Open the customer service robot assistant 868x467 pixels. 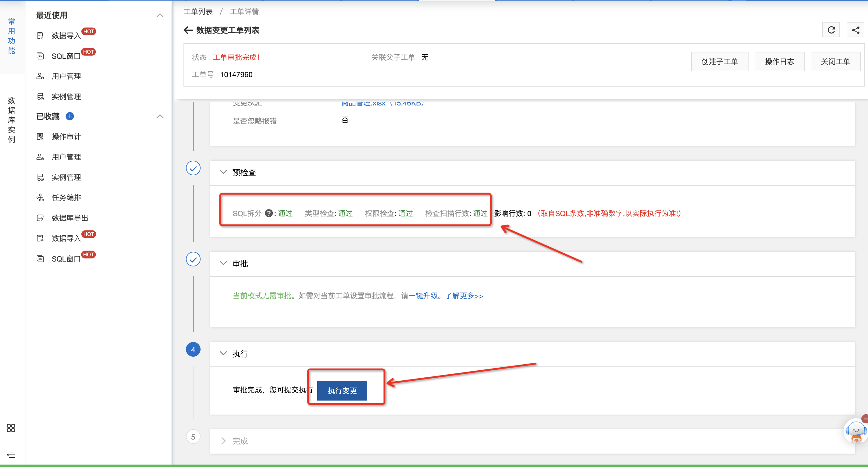pyautogui.click(x=855, y=431)
